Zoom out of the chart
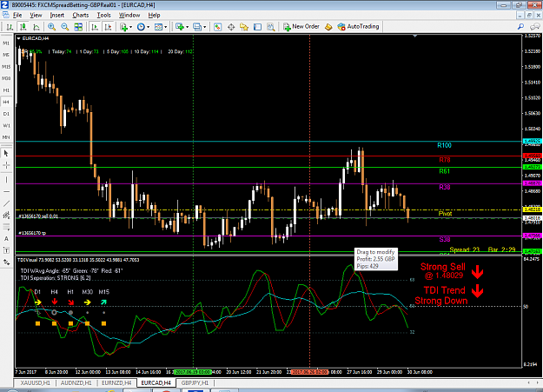 pyautogui.click(x=65, y=27)
